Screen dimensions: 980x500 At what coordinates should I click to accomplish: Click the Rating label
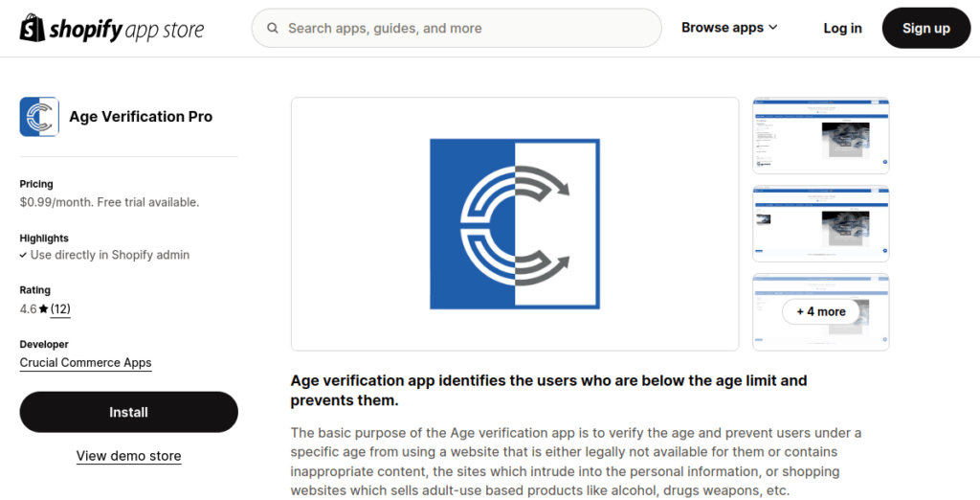35,289
